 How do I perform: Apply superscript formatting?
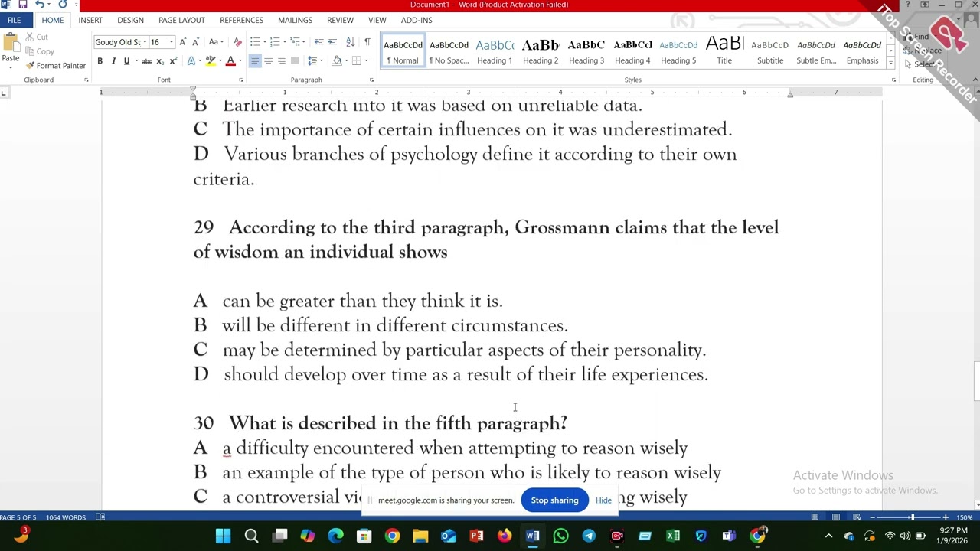173,61
